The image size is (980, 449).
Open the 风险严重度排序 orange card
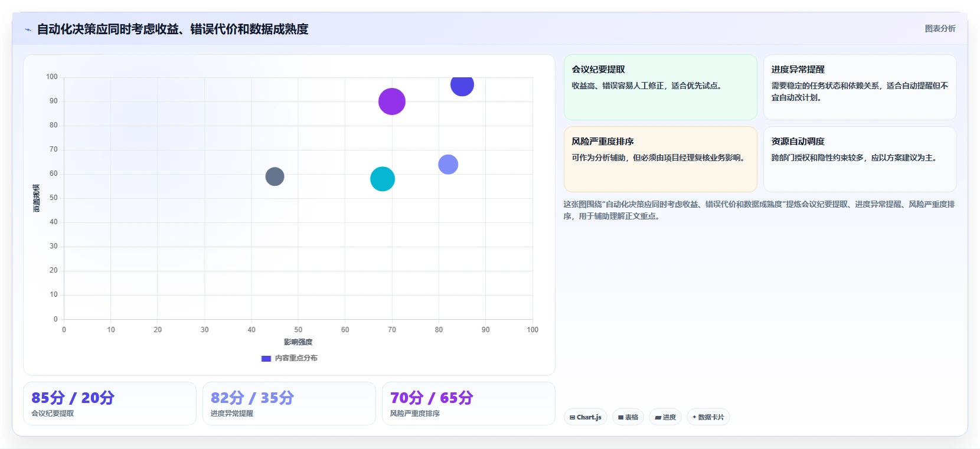[x=660, y=159]
